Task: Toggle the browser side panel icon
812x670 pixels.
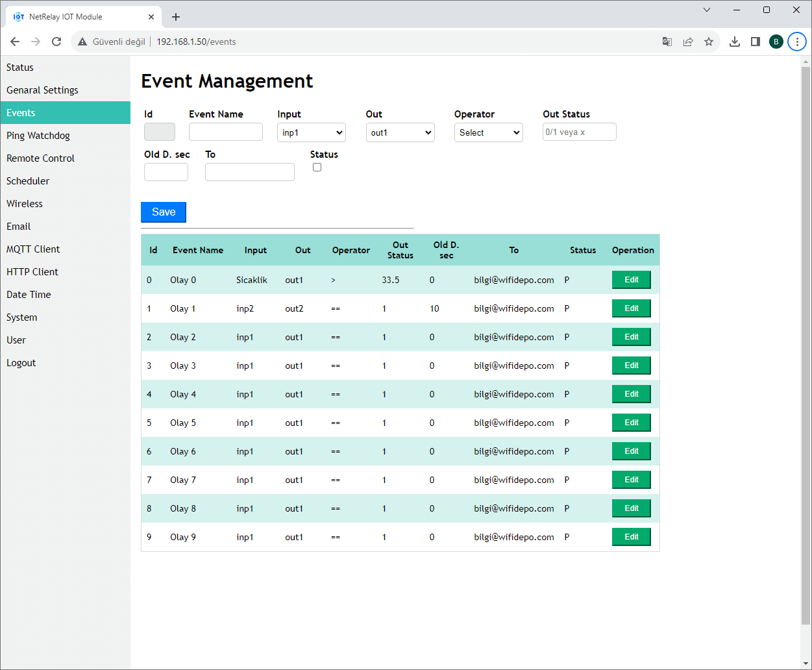Action: (756, 42)
